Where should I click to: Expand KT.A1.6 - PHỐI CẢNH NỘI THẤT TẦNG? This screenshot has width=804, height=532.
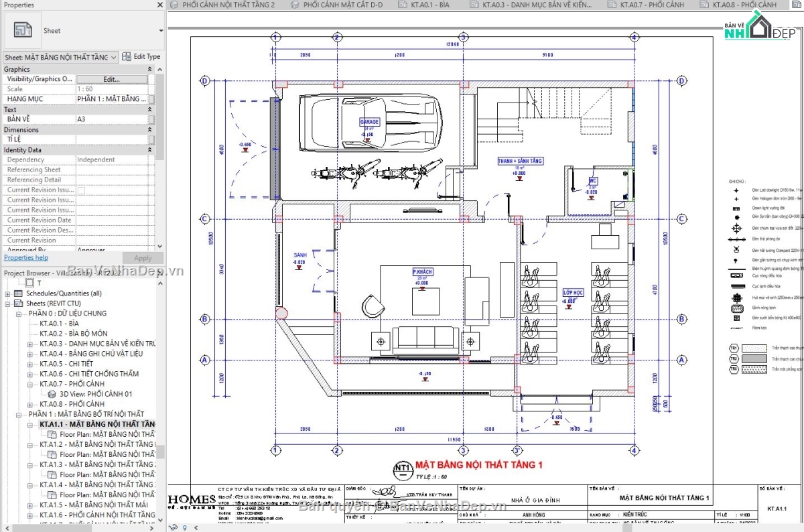[30, 515]
